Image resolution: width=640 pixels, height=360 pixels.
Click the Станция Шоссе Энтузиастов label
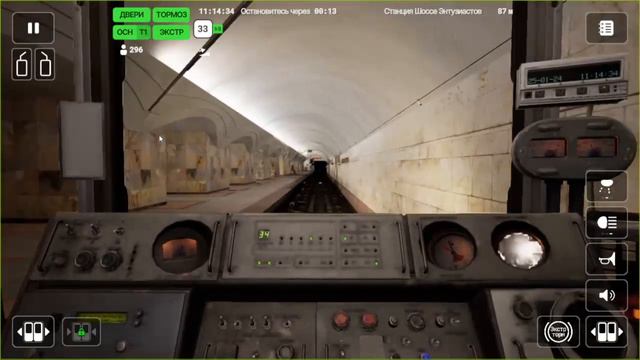(433, 11)
